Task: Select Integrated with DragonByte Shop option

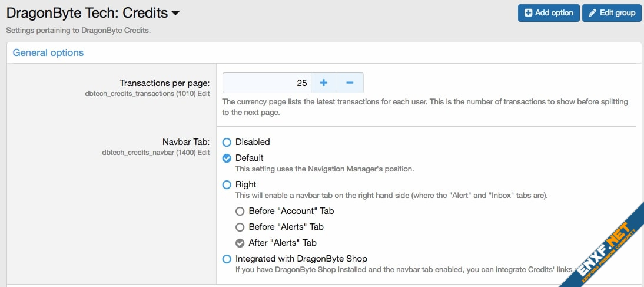Action: coord(227,259)
